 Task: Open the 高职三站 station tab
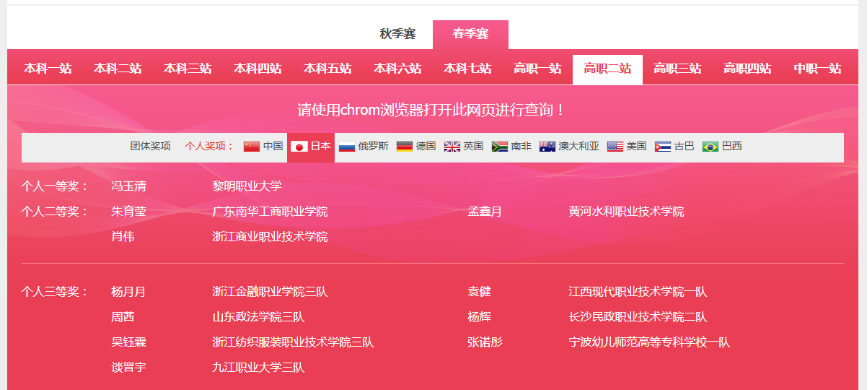[678, 69]
